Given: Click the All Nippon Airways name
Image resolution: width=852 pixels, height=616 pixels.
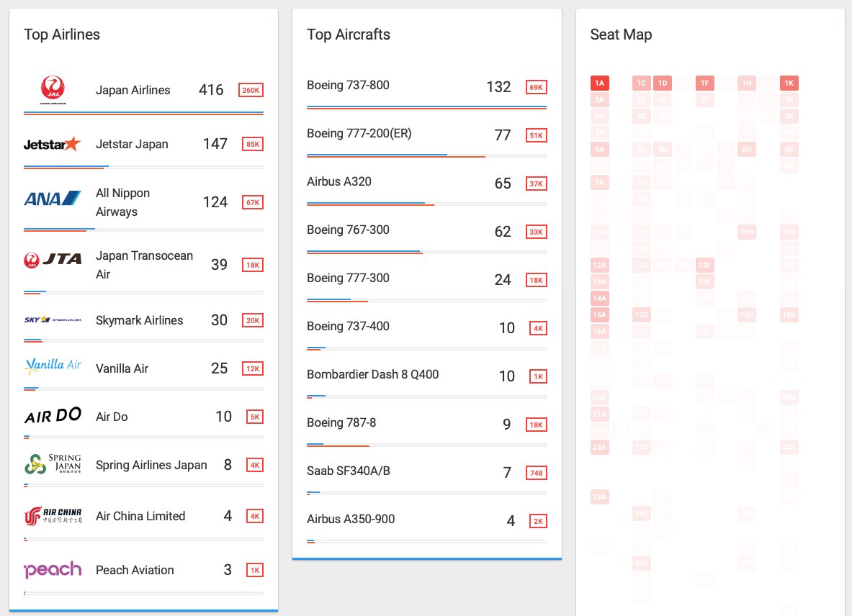Looking at the screenshot, I should pyautogui.click(x=123, y=202).
